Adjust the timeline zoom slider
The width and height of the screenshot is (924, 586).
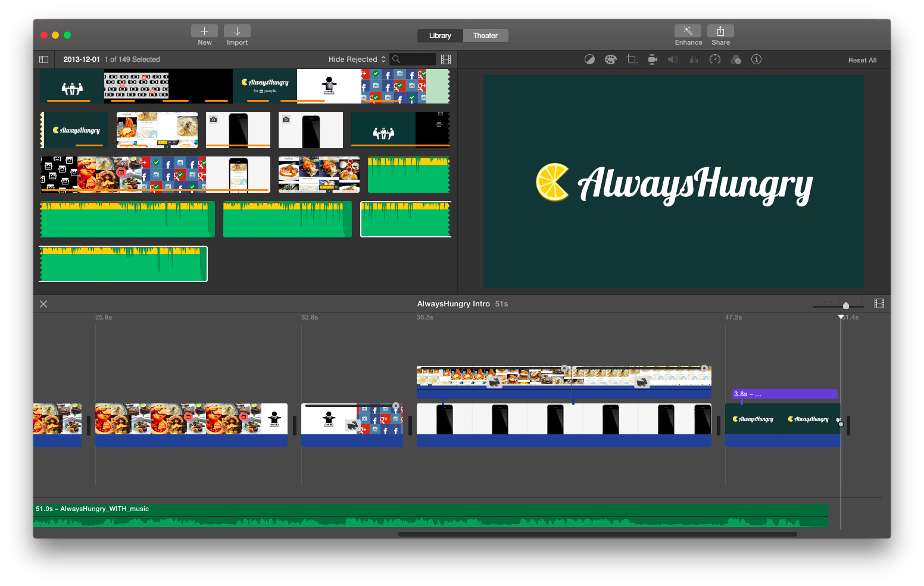tap(845, 305)
